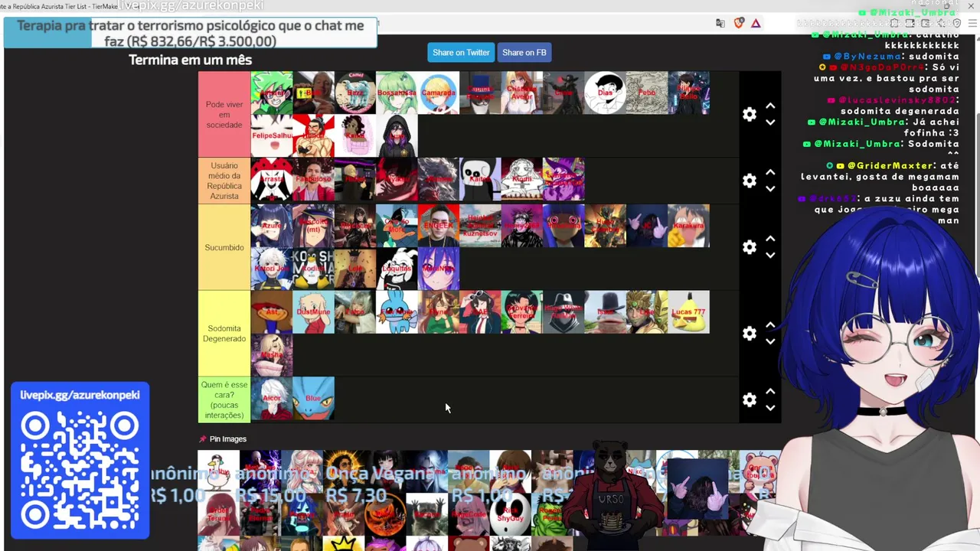Select the Bossanossa green-haired avatar
980x551 pixels.
397,93
